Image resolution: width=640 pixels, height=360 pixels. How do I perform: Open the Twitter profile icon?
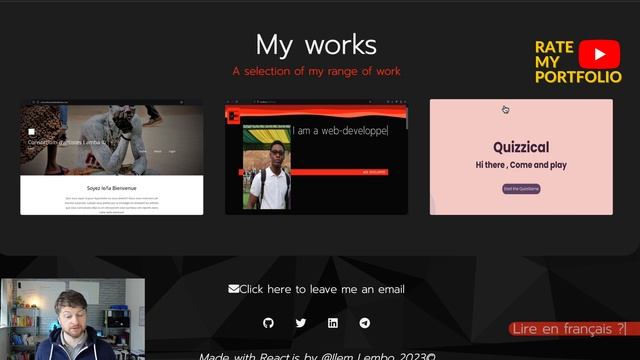coord(301,323)
